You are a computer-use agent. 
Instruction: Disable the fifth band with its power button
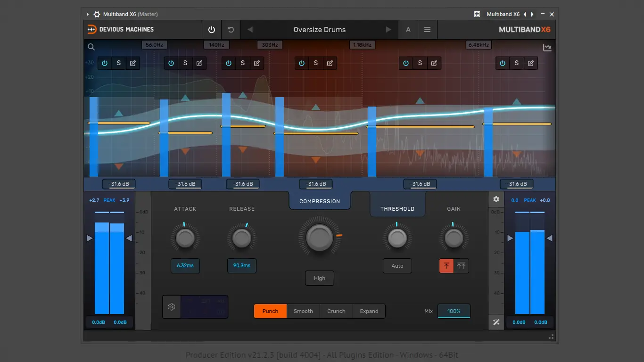[406, 63]
